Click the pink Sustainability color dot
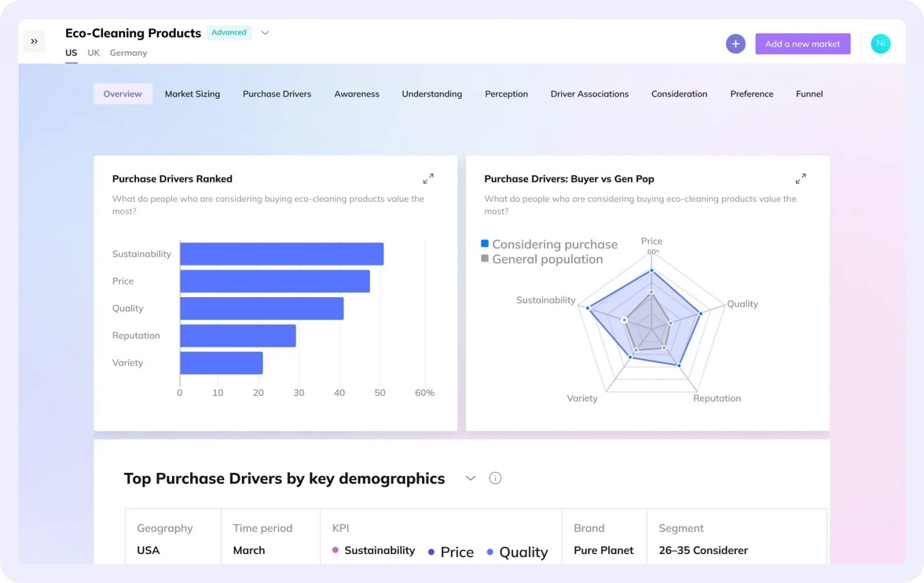Viewport: 924px width, 583px height. 335,550
